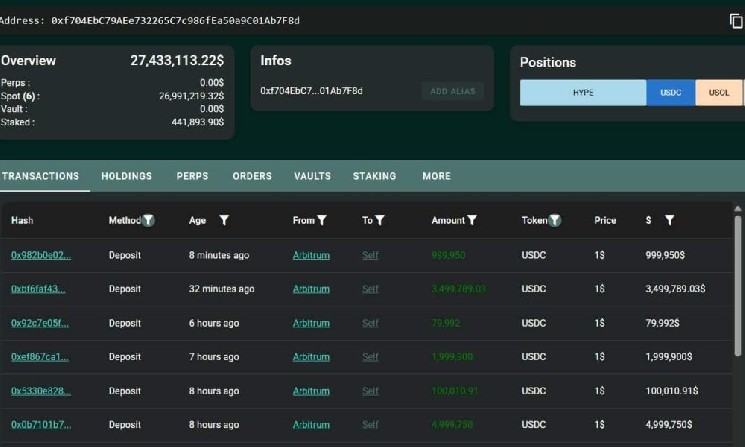Open the Orders tab
Screen dimensions: 745x447
click(x=252, y=176)
